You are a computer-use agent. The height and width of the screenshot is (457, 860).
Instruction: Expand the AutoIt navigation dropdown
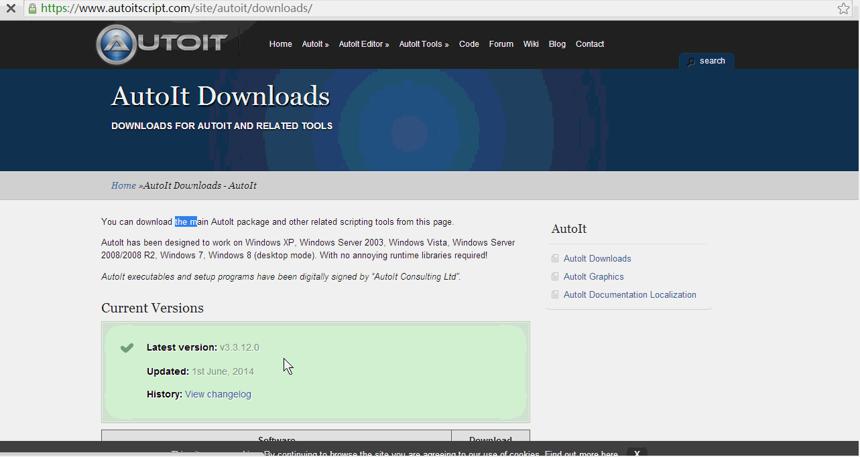coord(315,44)
